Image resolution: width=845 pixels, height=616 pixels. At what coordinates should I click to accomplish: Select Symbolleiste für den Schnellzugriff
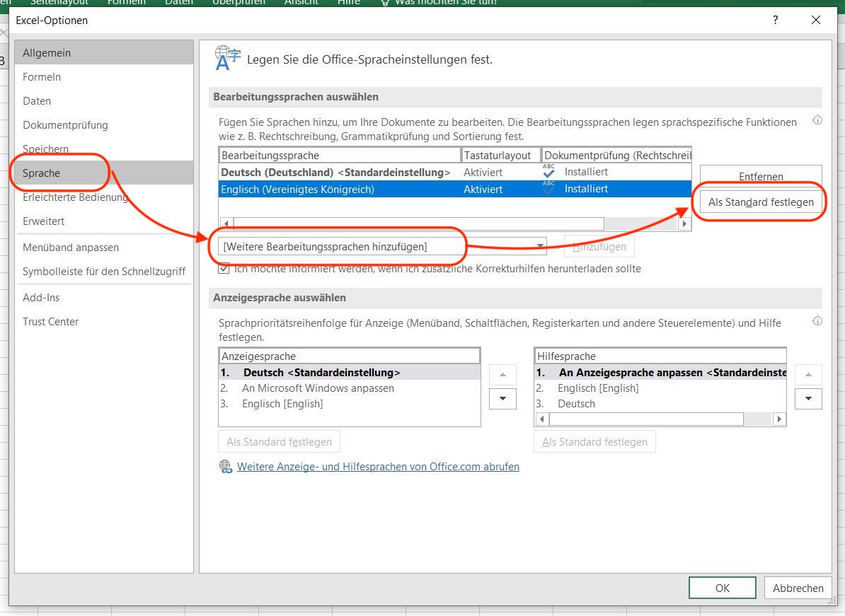[x=104, y=272]
